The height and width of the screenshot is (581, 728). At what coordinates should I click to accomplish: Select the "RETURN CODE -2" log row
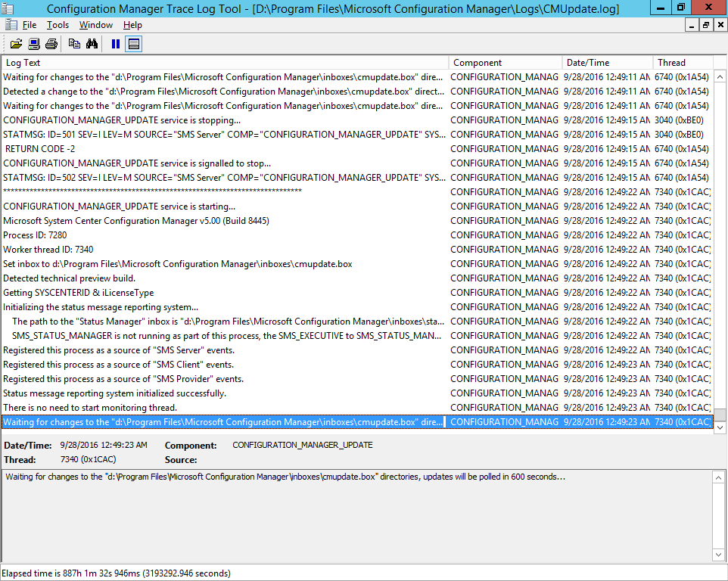pos(357,149)
